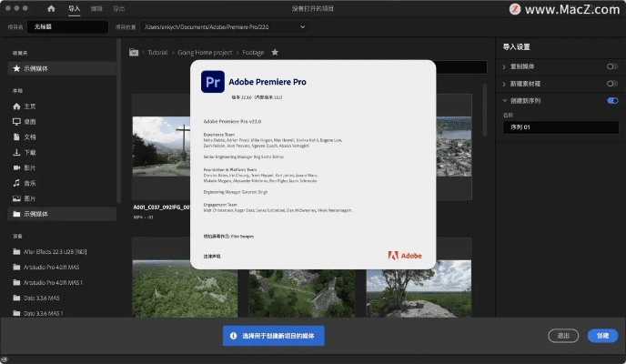Switch to the 编辑 tab
626x364 pixels.
[96, 8]
